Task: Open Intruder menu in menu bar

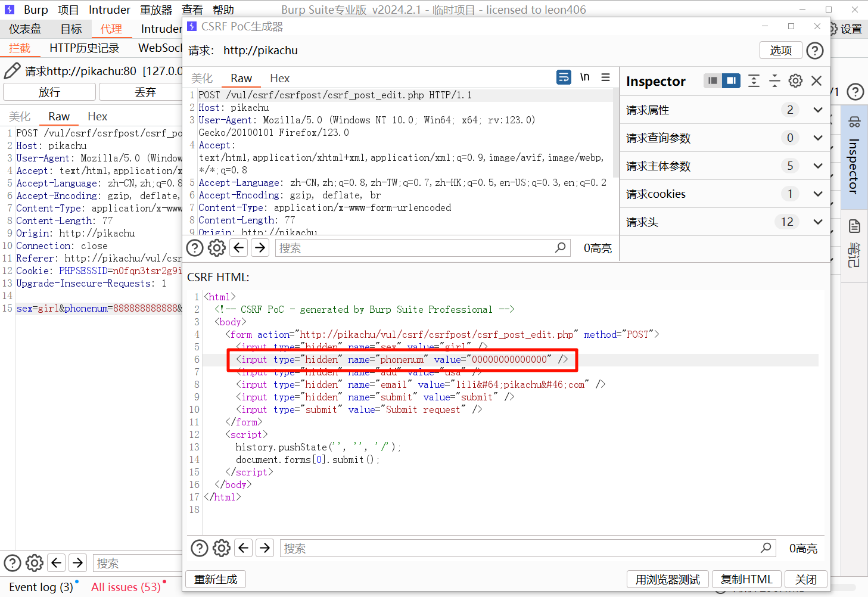Action: (110, 10)
